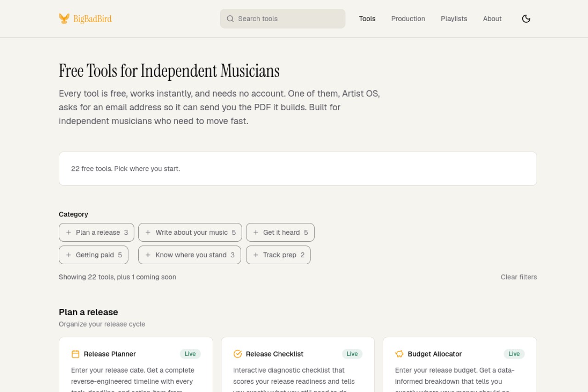Open the About nav item

click(x=492, y=19)
